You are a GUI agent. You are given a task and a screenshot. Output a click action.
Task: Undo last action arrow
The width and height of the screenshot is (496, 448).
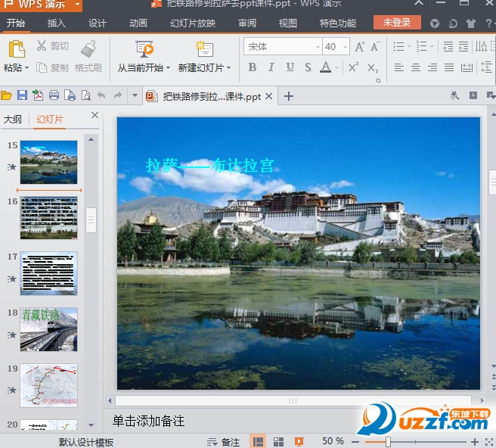click(x=101, y=95)
